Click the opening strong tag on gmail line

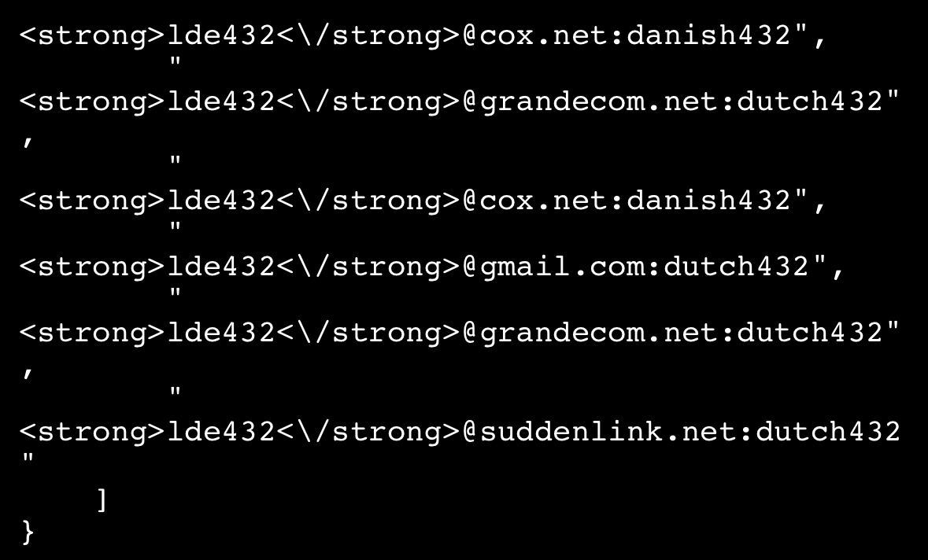tap(92, 267)
